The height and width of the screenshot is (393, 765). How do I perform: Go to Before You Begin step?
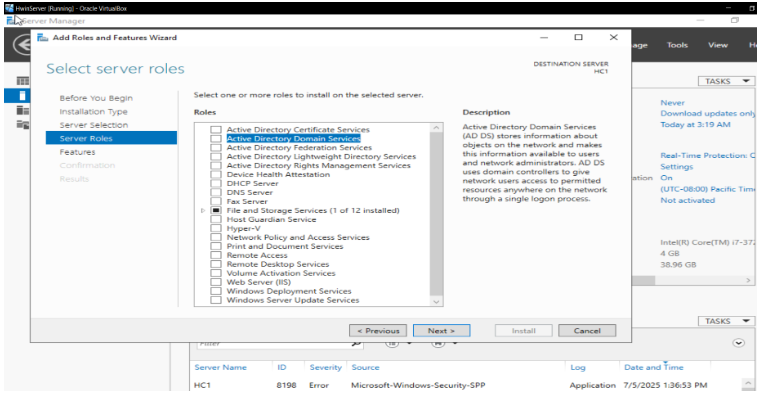coord(96,98)
